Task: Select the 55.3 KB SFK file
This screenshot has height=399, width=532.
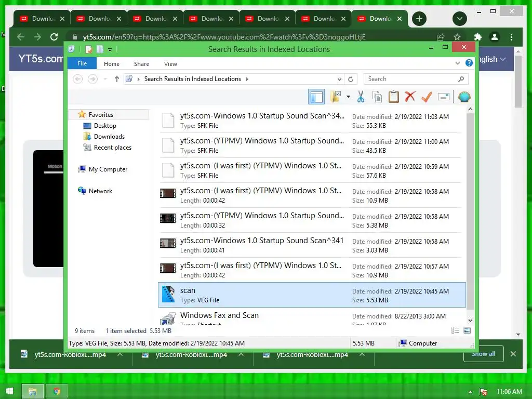Action: click(x=312, y=121)
